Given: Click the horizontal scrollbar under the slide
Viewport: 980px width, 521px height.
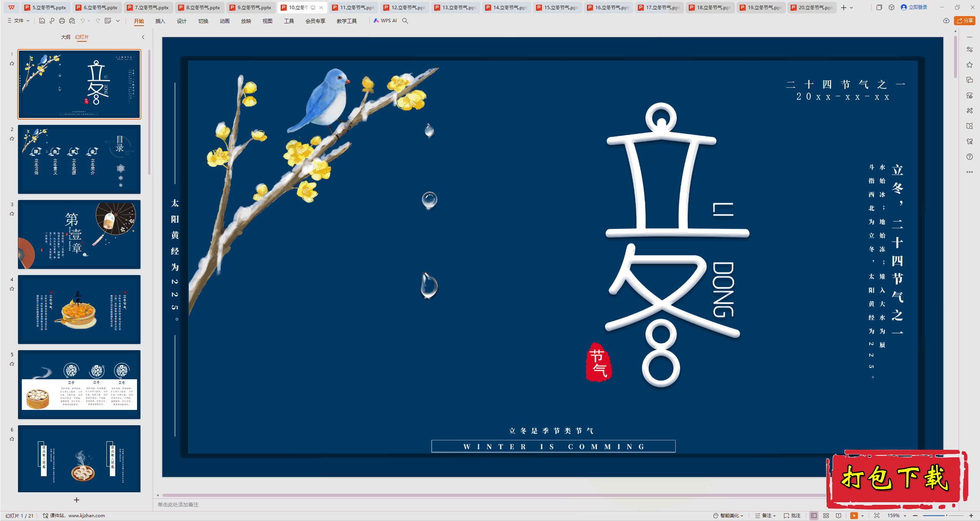Looking at the screenshot, I should tap(494, 495).
